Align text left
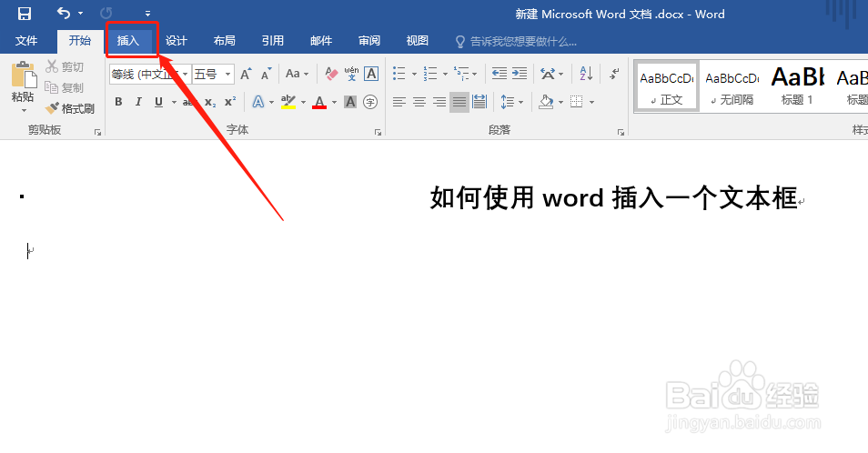This screenshot has width=868, height=453. click(399, 102)
